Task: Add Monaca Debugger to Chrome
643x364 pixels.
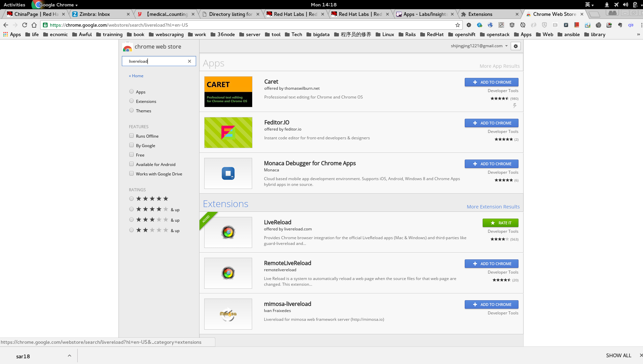Action: point(491,164)
